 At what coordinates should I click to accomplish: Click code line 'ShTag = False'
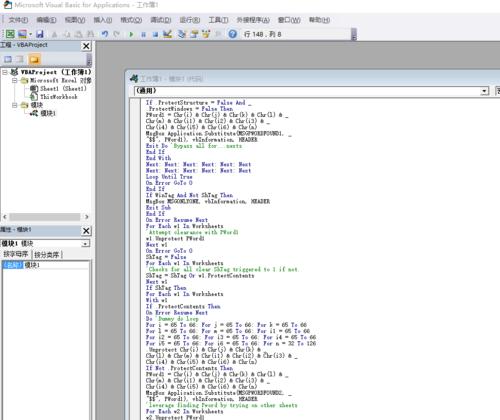pos(166,257)
